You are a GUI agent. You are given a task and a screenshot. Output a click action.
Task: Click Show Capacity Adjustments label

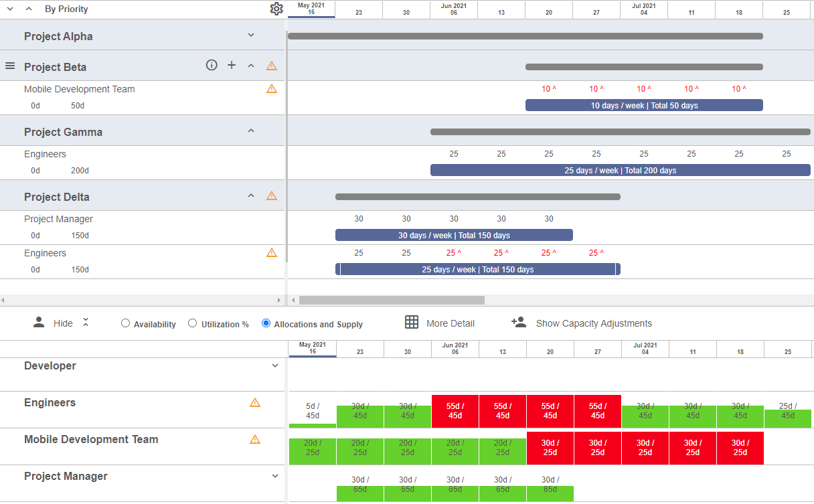point(594,323)
